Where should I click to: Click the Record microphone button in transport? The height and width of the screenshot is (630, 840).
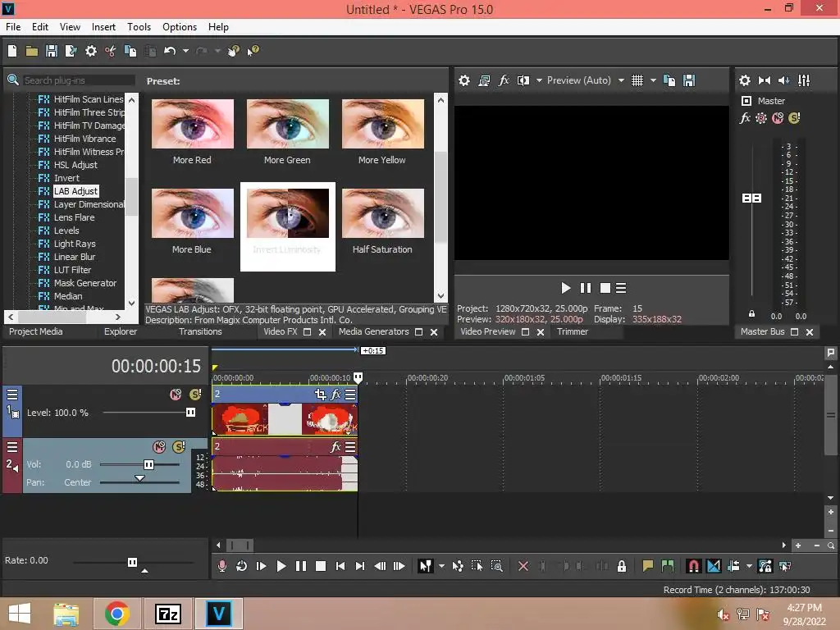(221, 566)
